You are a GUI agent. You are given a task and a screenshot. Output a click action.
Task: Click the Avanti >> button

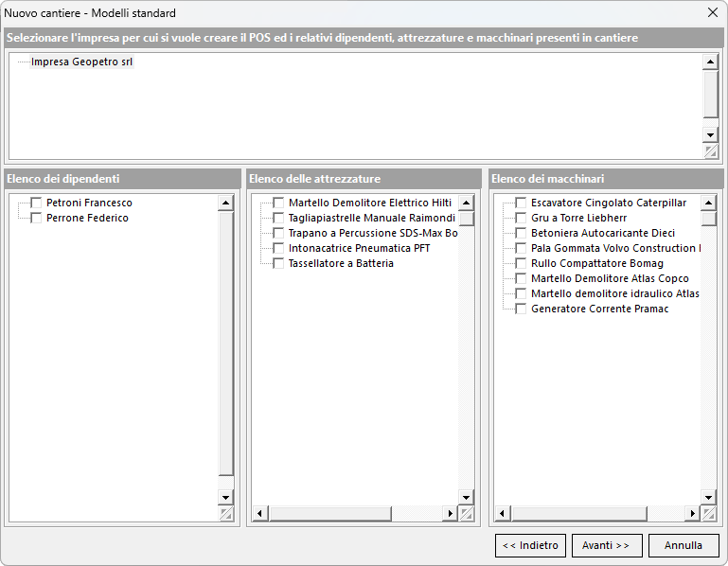pyautogui.click(x=607, y=545)
